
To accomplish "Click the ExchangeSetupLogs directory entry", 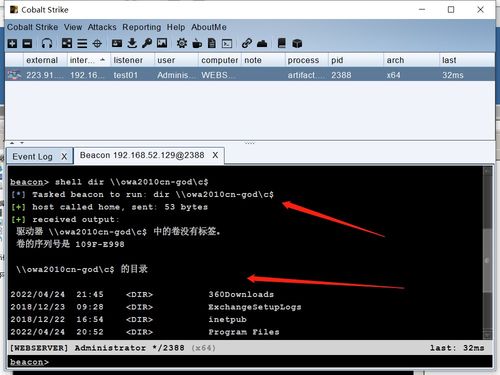I will pyautogui.click(x=255, y=307).
